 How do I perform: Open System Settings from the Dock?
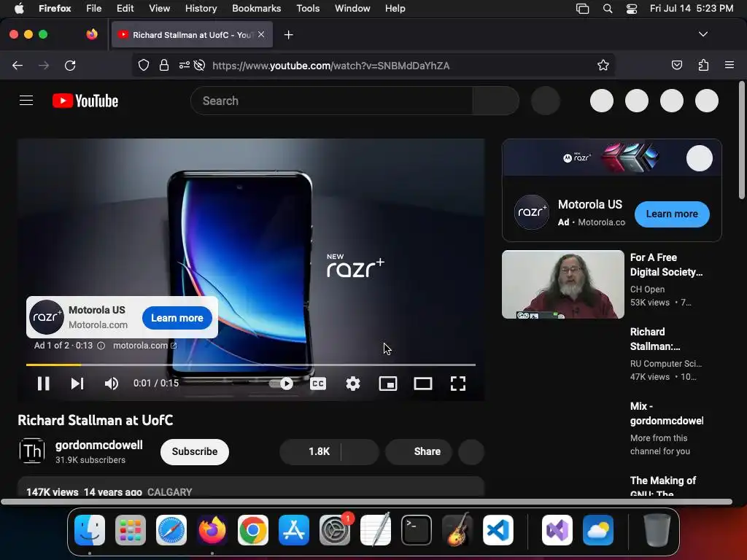pyautogui.click(x=334, y=530)
